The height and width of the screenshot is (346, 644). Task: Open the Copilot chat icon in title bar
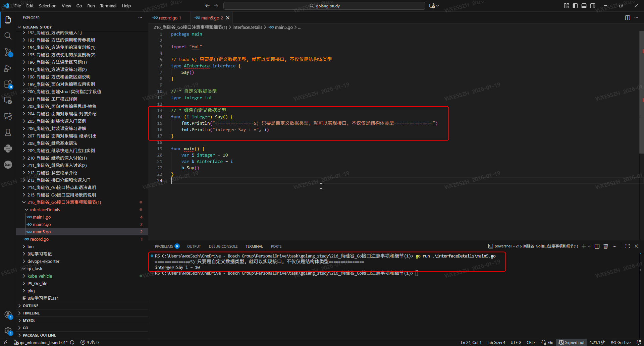[x=432, y=6]
